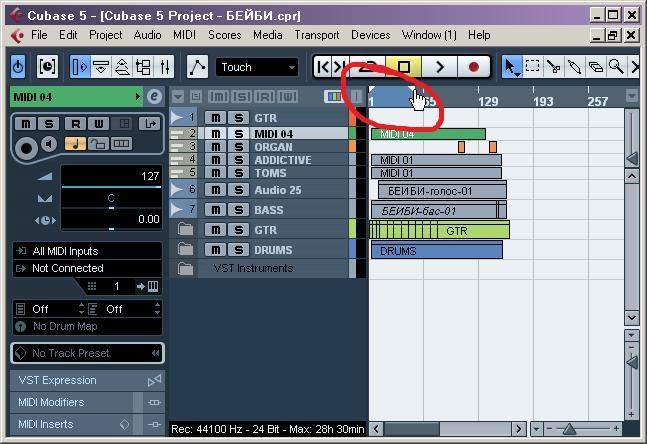
Task: Click the inspector delay value 0.00
Action: (x=111, y=219)
